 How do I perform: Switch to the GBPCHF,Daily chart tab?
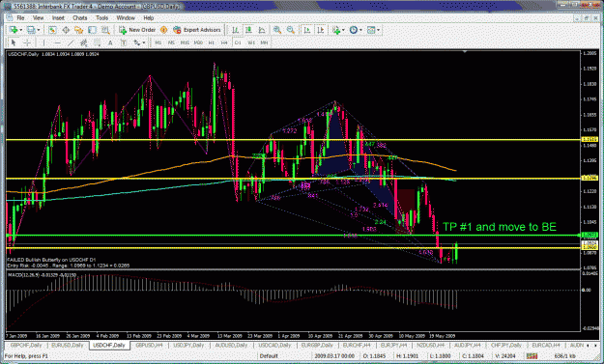point(26,345)
